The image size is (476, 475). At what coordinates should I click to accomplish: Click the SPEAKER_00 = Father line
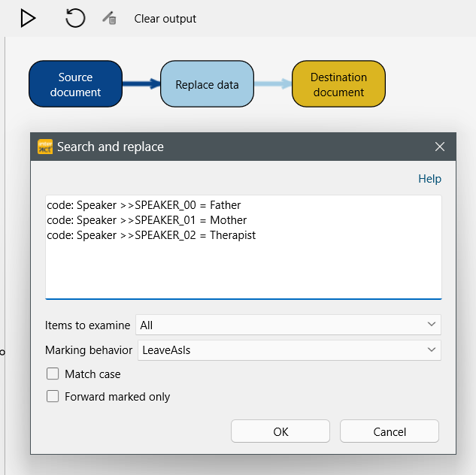click(x=144, y=205)
